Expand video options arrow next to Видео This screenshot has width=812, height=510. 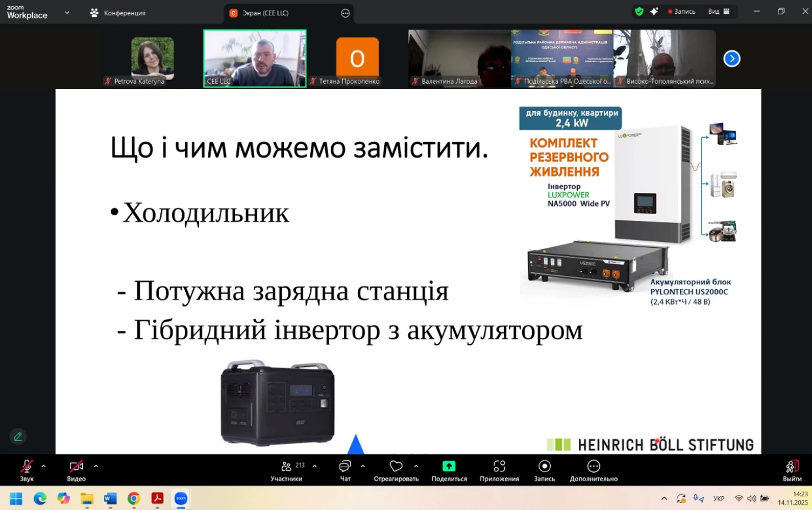[96, 466]
